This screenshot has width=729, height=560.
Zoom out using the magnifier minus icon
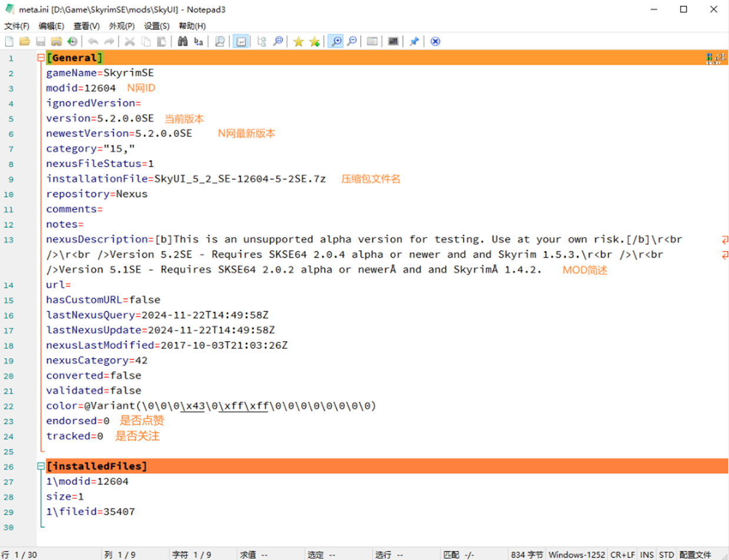point(351,41)
